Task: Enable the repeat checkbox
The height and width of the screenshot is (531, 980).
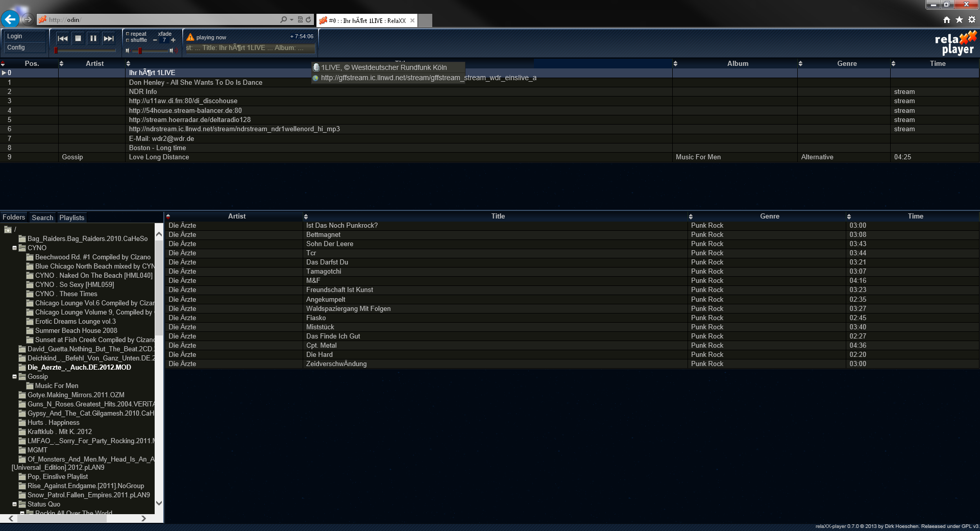Action: 128,34
